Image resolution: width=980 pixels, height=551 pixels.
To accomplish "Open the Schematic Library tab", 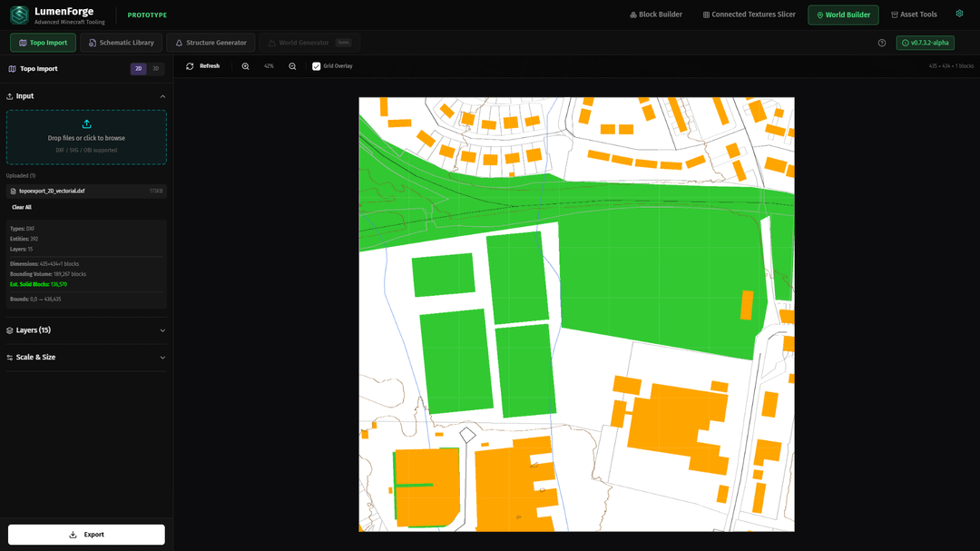I will click(122, 43).
